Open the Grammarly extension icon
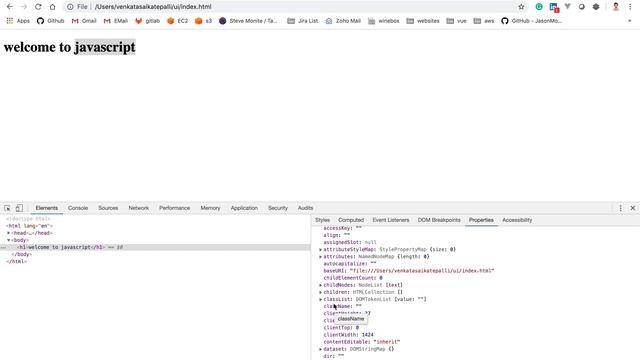The height and width of the screenshot is (360, 640). point(539,7)
